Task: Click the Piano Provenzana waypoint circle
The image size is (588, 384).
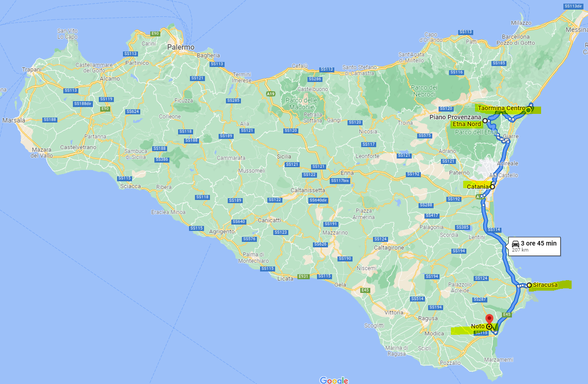Action: coord(485,121)
